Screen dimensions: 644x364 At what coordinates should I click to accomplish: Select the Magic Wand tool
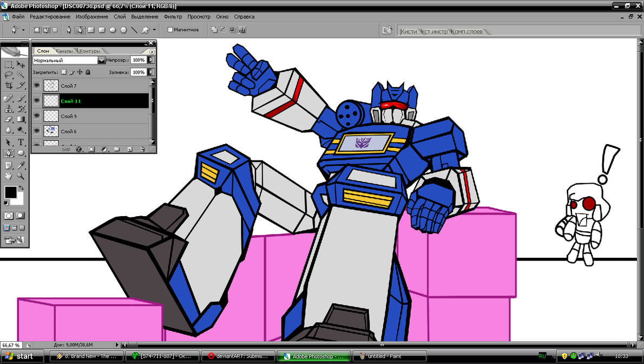(x=21, y=75)
